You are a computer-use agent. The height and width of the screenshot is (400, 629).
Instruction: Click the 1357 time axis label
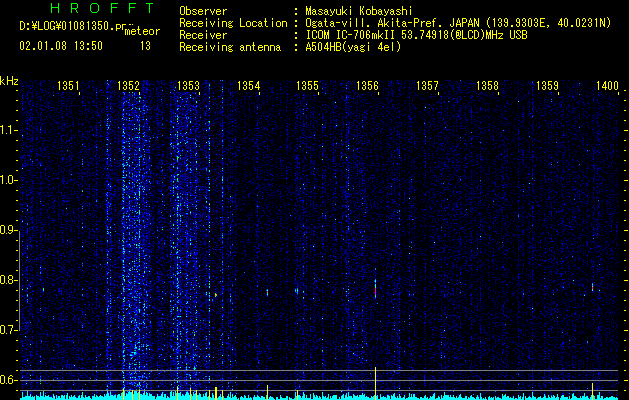click(427, 86)
